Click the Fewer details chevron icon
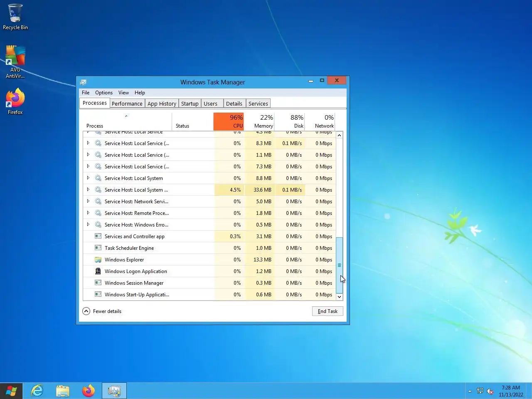Screen dimensions: 532x399 click(86, 311)
